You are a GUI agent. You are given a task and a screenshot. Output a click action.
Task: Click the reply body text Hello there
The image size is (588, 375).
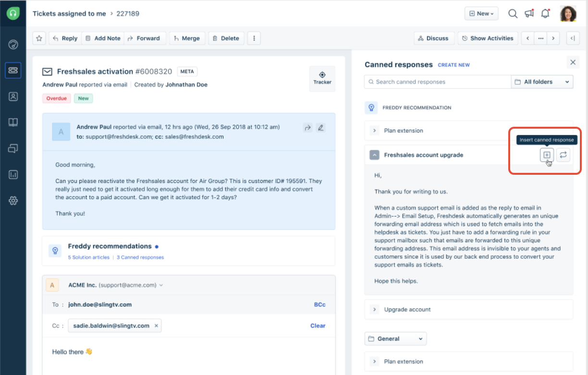pyautogui.click(x=72, y=352)
